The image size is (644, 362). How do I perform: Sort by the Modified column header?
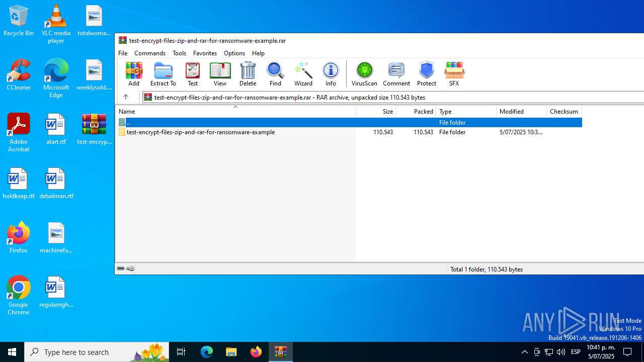522,112
